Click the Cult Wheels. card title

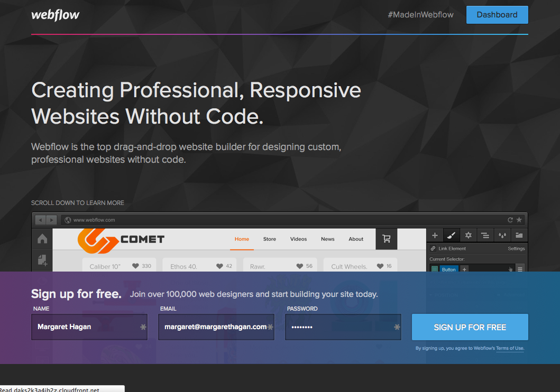(349, 266)
